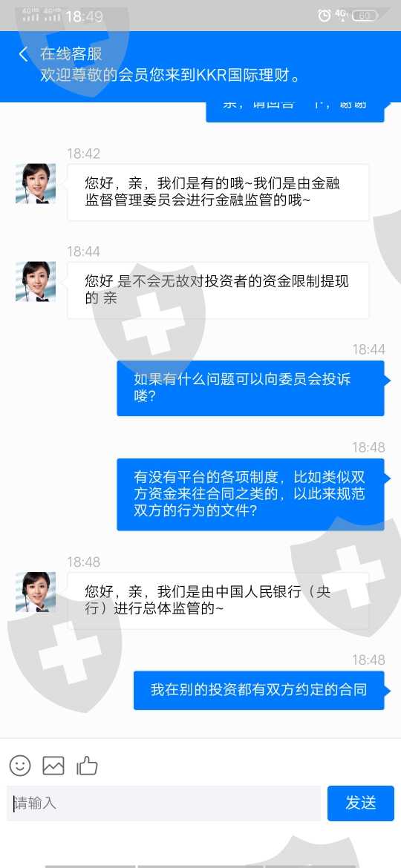Viewport: 401px width, 868px height.
Task: Tap the KKR国际理财 welcome banner text
Action: point(170,75)
